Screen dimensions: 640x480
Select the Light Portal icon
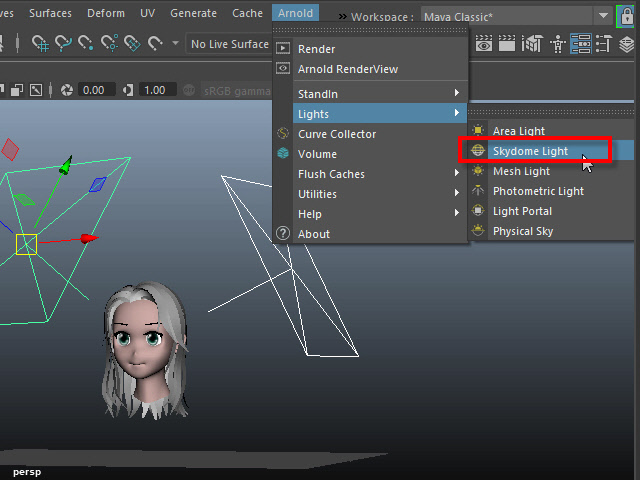point(479,211)
